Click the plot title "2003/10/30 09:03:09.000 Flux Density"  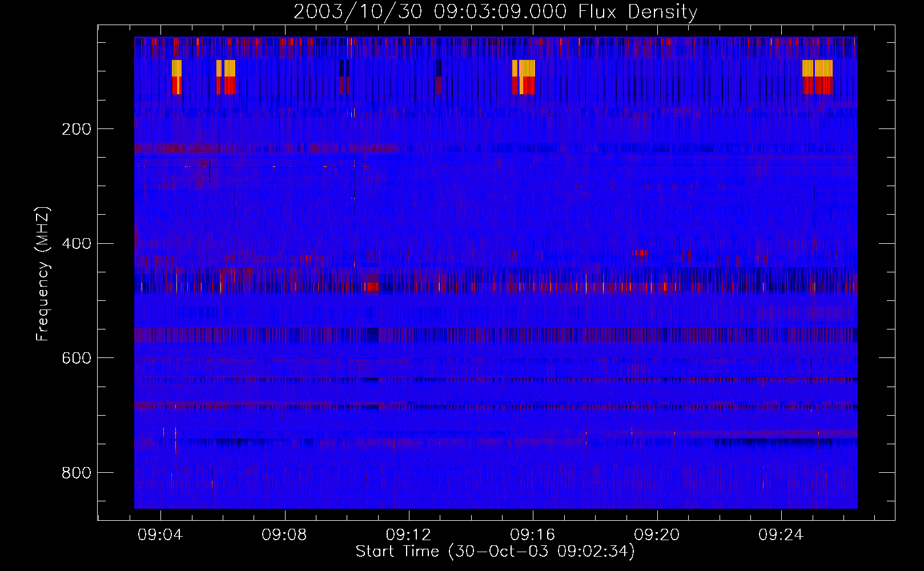point(496,11)
